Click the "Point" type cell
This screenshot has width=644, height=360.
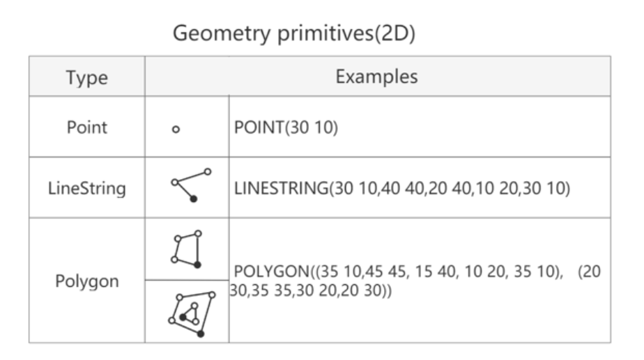pos(86,127)
